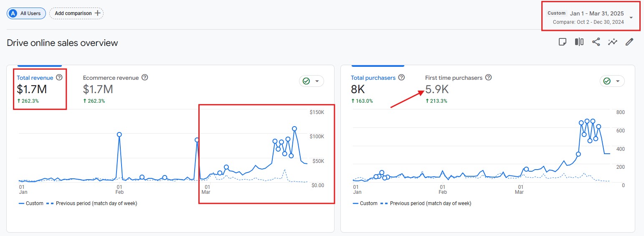Click help icon beside First time purchasers
This screenshot has height=236, width=644.
(x=488, y=77)
